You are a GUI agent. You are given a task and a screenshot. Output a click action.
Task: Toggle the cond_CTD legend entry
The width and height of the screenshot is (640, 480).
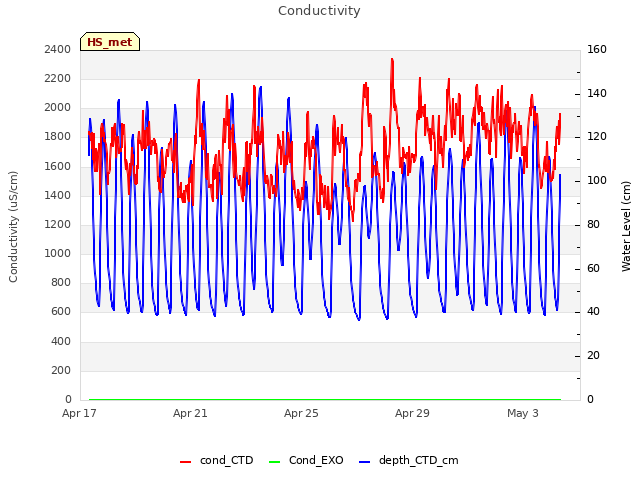[x=217, y=461]
